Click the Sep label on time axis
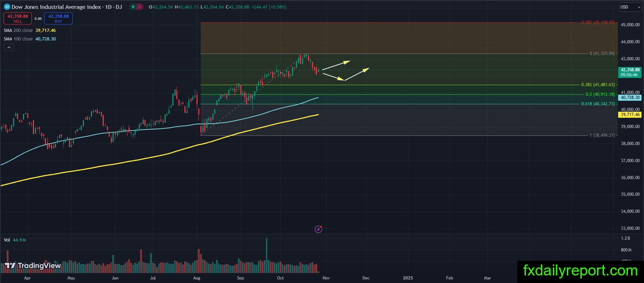Screen dimensions: 644x283 (240, 278)
